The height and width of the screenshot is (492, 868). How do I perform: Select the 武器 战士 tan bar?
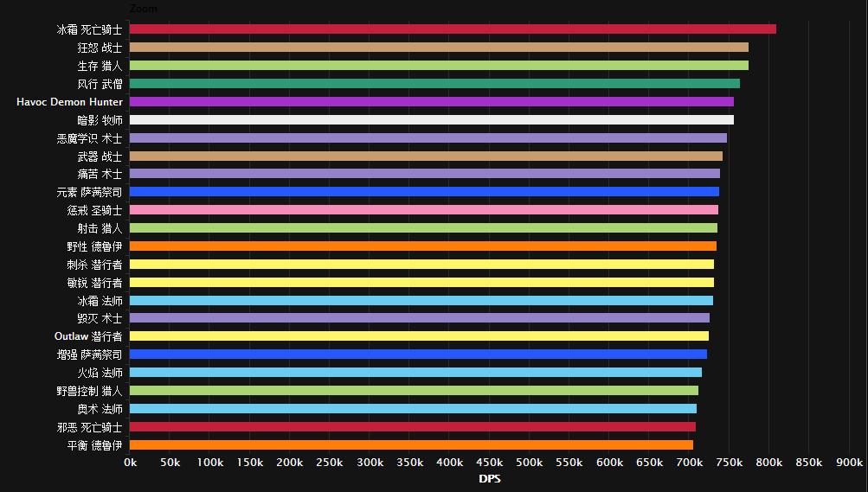point(427,156)
